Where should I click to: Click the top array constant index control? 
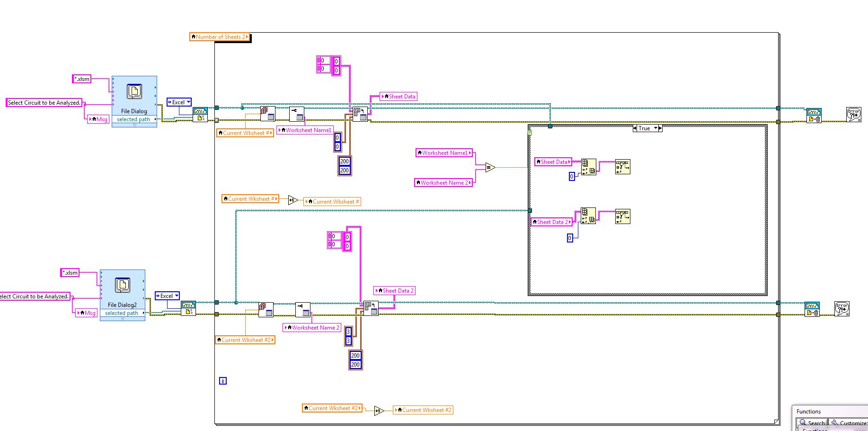click(x=323, y=64)
